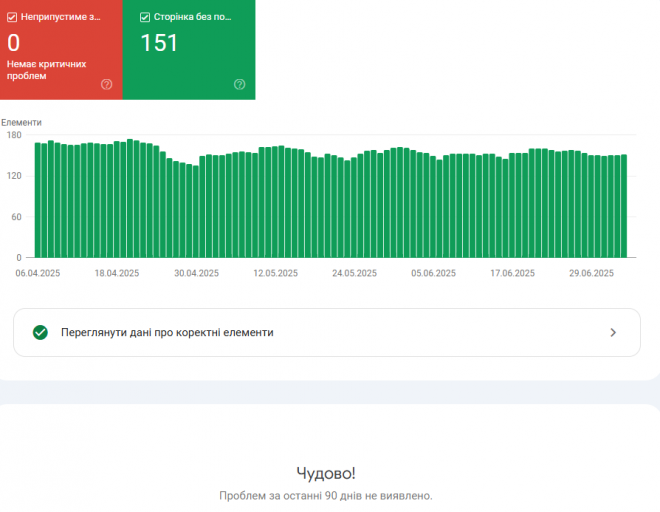Click the chart date label 18.04.2025
This screenshot has width=660, height=512.
[117, 273]
